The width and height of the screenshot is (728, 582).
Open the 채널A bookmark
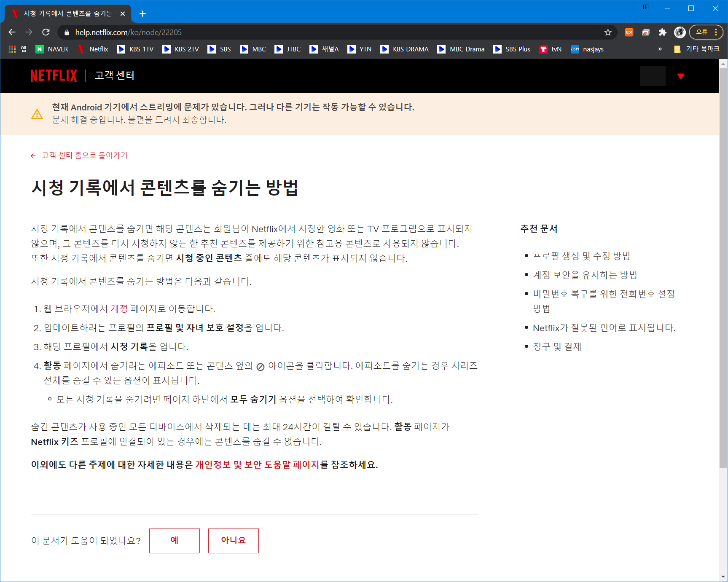[324, 49]
